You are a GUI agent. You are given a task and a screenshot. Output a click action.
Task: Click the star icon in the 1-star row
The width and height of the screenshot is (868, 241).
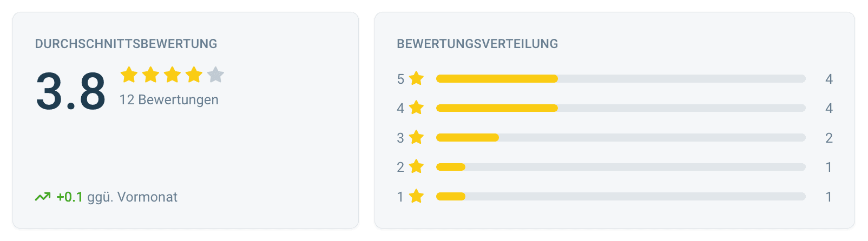pyautogui.click(x=416, y=196)
